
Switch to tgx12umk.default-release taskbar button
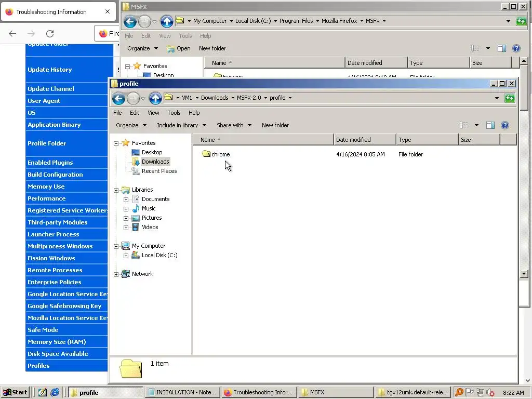413,392
